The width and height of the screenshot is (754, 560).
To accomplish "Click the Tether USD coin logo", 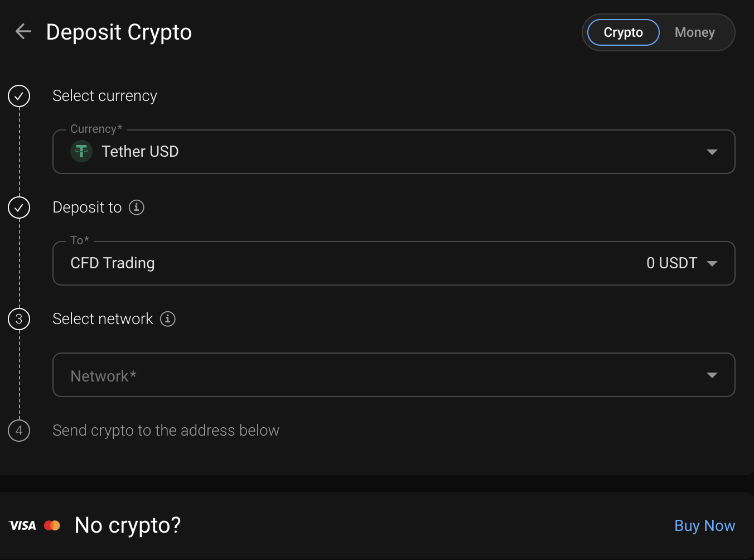I will (81, 151).
